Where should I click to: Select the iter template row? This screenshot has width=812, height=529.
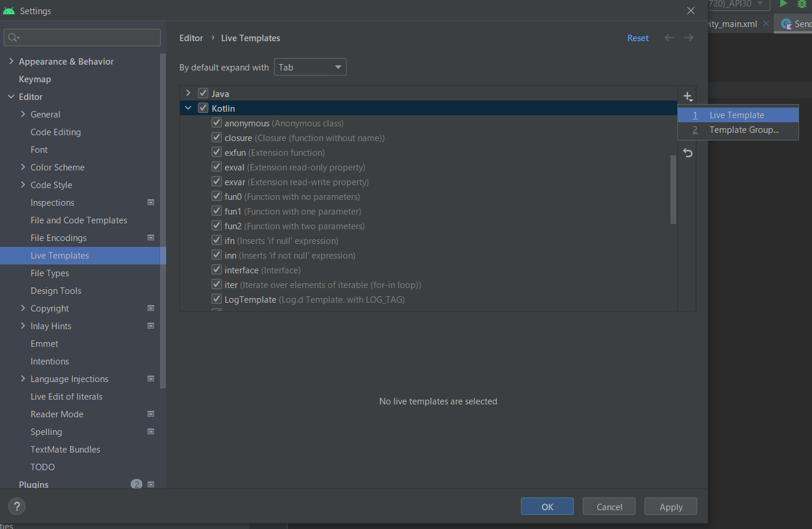point(429,284)
